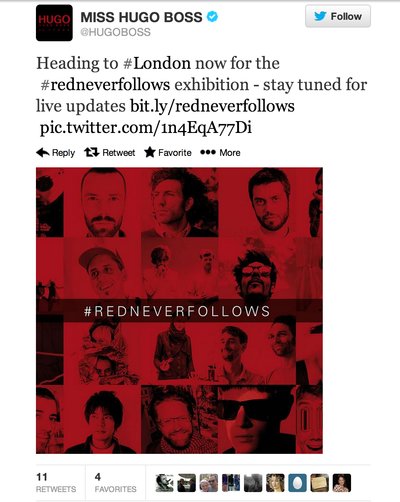400x502 pixels.
Task: Open the MISS HUGO BOSS profile name
Action: [141, 17]
